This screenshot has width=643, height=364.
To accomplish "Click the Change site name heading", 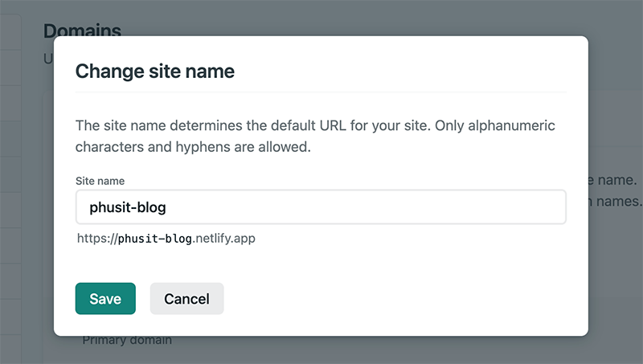I will [155, 72].
